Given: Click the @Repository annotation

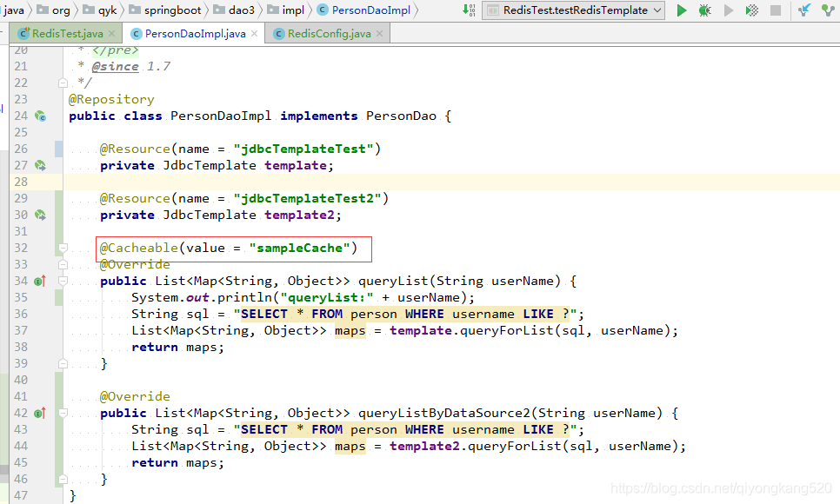Looking at the screenshot, I should pos(111,100).
